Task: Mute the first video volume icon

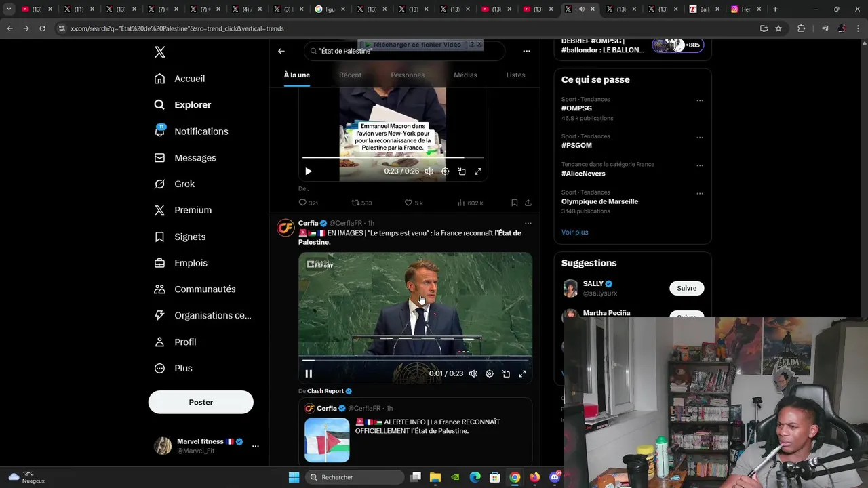Action: [429, 171]
